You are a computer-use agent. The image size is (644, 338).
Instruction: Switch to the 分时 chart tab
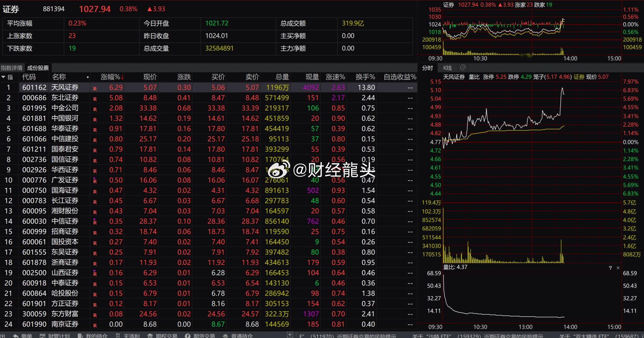(x=427, y=68)
